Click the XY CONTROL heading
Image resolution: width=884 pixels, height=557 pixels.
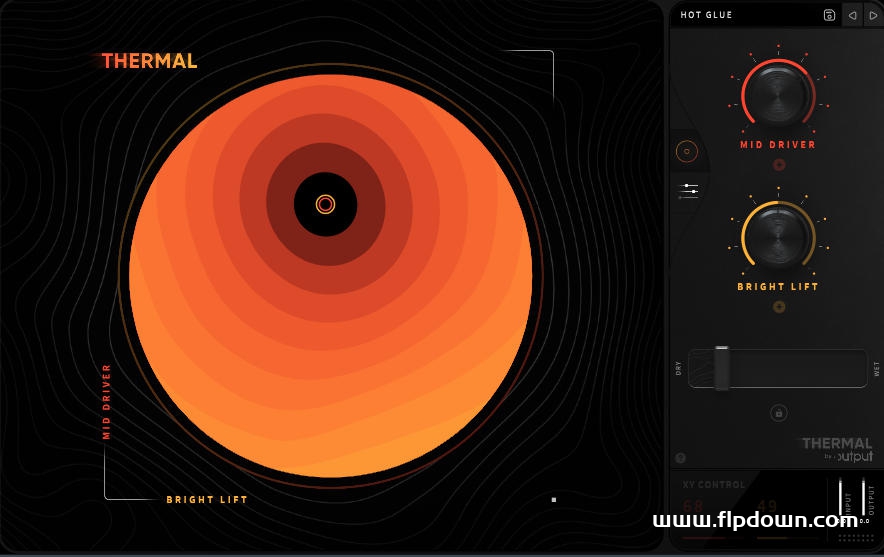713,485
